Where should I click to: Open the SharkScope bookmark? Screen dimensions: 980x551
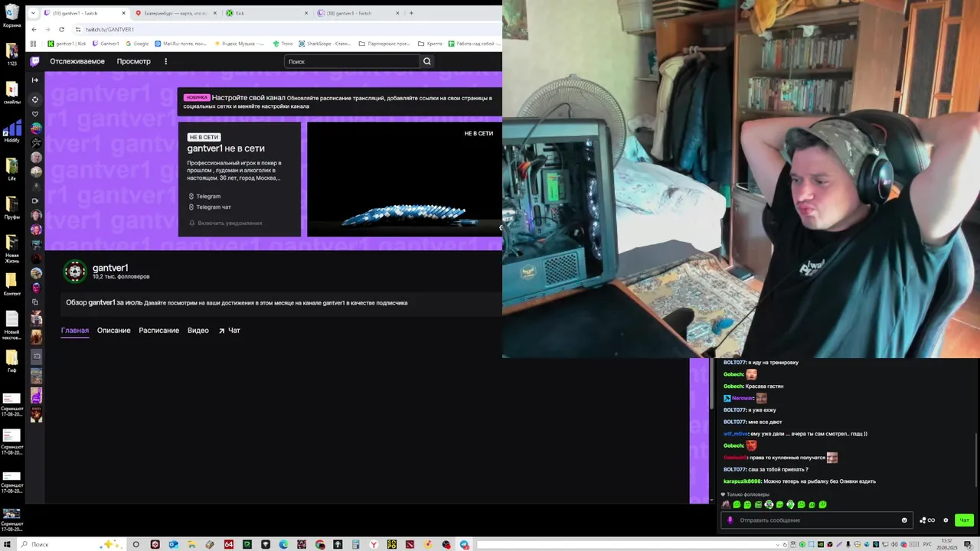325,44
